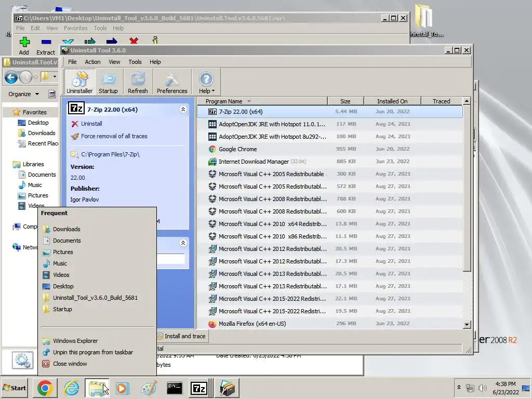Click the Info icon in 7-Zip toolbar

pyautogui.click(x=155, y=41)
